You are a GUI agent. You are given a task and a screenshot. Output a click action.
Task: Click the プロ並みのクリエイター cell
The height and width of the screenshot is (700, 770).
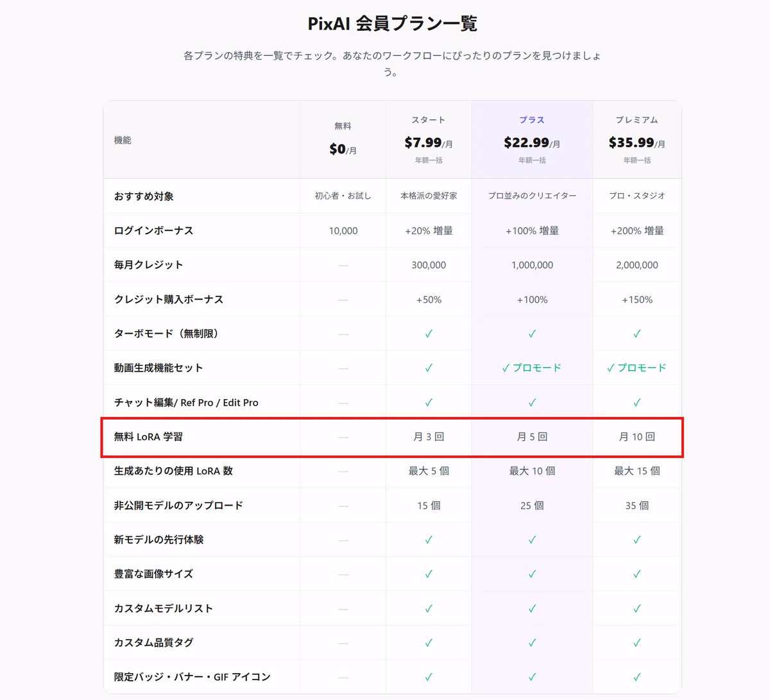coord(532,196)
